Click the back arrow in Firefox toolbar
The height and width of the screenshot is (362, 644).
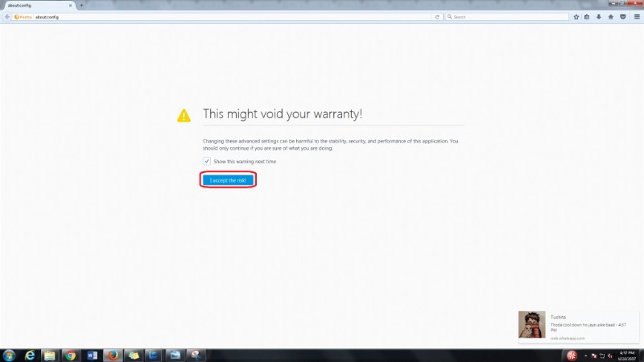7,17
